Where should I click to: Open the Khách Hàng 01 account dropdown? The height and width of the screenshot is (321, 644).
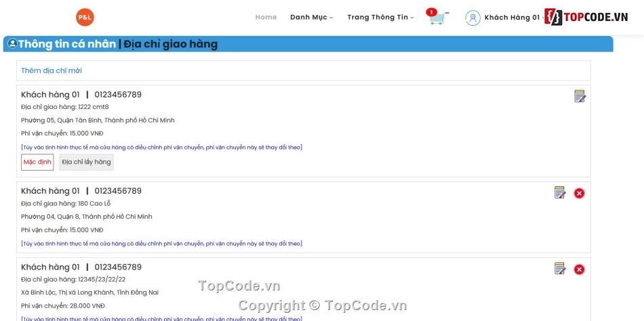tap(514, 18)
